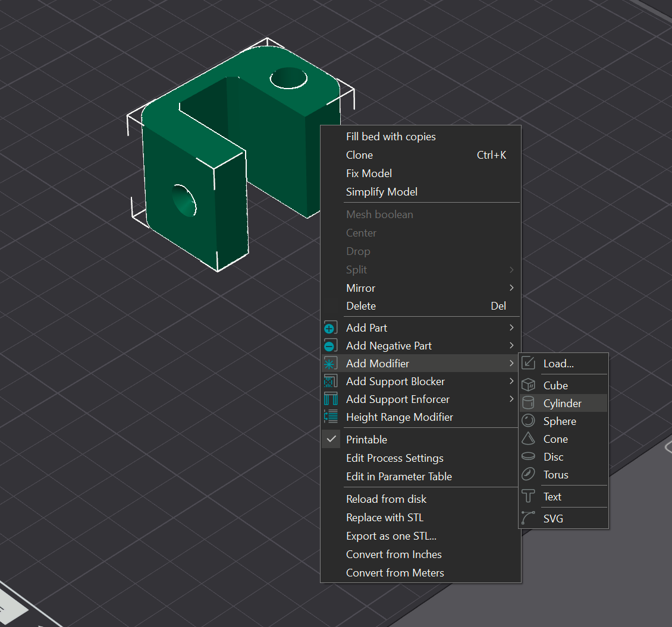Click the disabled Center entry
This screenshot has height=627, width=672.
pyautogui.click(x=421, y=233)
